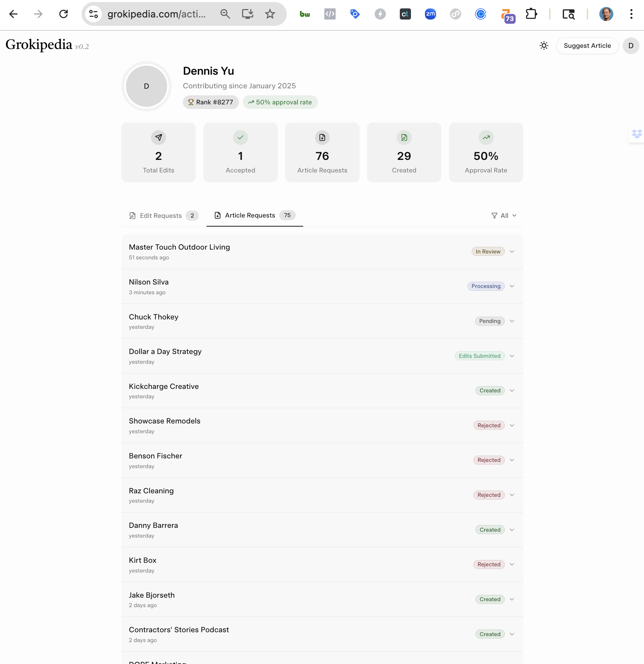Expand the Danny Barrera chevron
The height and width of the screenshot is (664, 644).
[x=512, y=530]
